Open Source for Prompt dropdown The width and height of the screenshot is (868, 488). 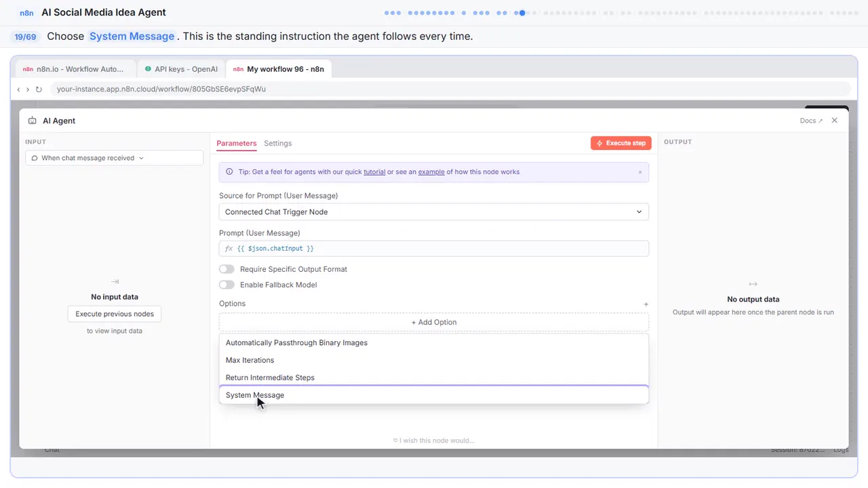pyautogui.click(x=434, y=212)
